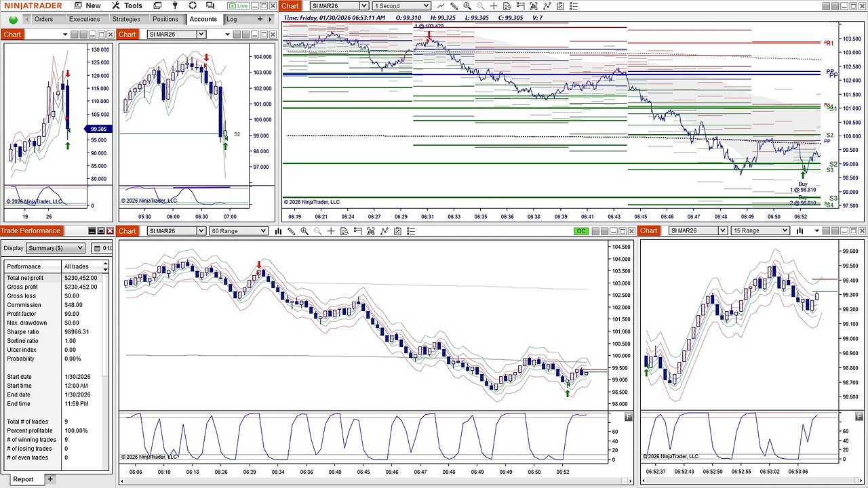
Task: Toggle the OC button on 60 Range chart
Action: 581,231
